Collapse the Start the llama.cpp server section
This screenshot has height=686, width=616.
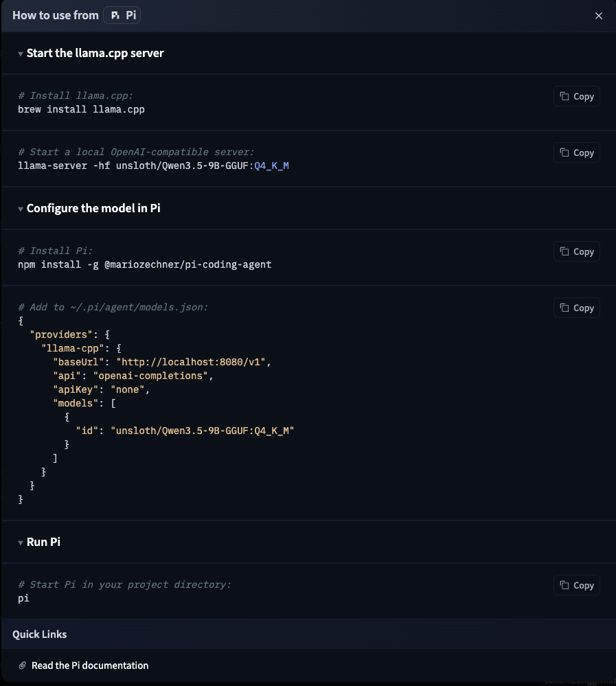91,53
